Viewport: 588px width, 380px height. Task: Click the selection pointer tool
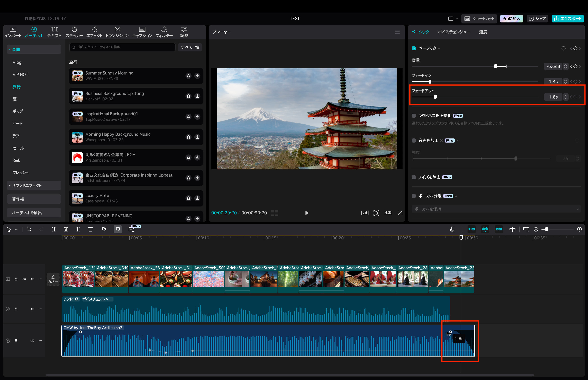[8, 229]
